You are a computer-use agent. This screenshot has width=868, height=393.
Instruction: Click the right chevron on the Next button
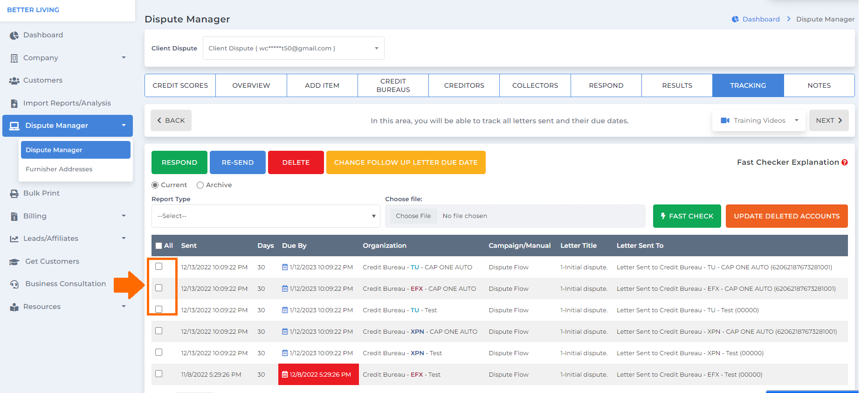point(840,120)
